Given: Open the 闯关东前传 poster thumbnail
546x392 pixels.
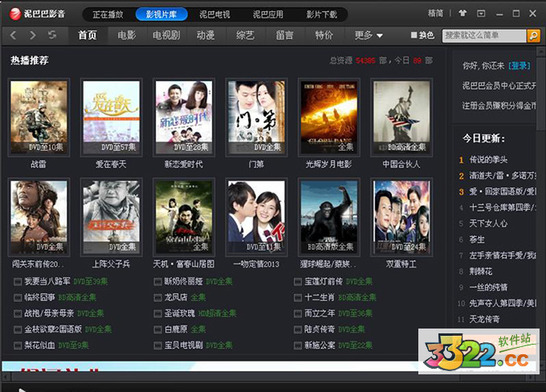Looking at the screenshot, I should [x=39, y=217].
